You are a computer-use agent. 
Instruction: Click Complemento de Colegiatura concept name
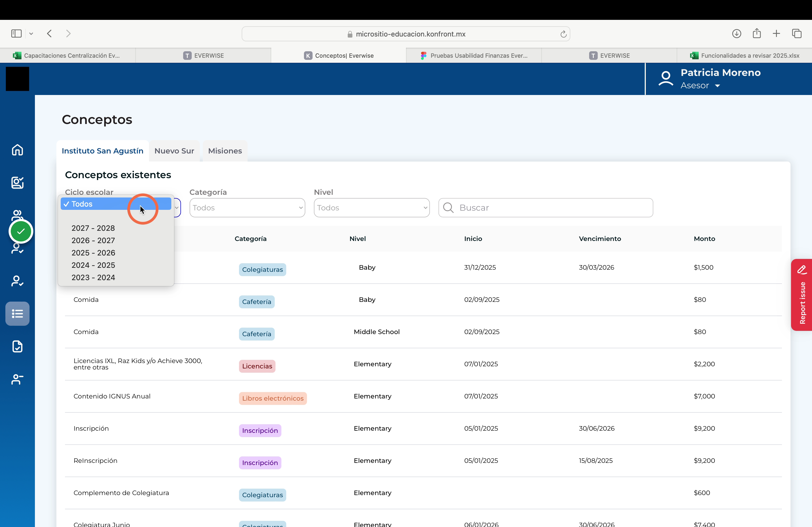point(121,493)
